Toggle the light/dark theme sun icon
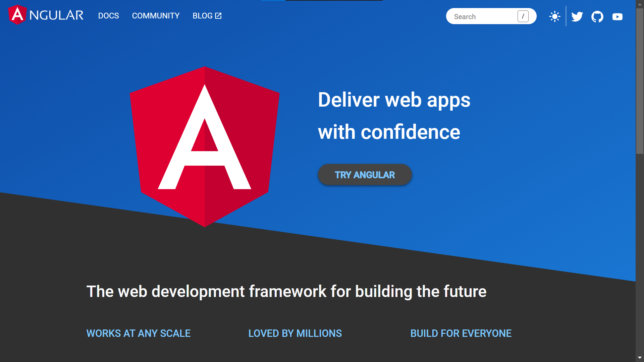The image size is (644, 362). pos(555,16)
